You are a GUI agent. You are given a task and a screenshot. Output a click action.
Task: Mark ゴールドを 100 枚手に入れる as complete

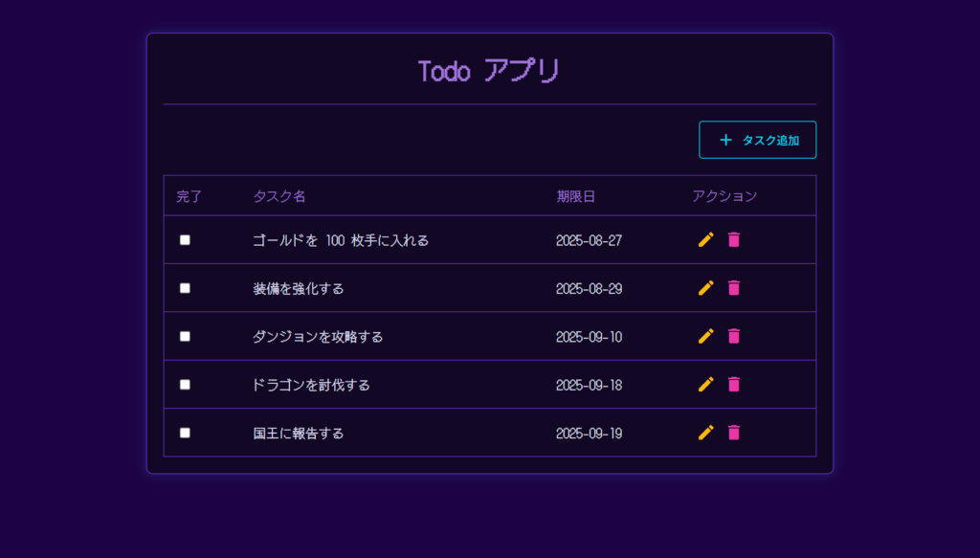tap(185, 240)
